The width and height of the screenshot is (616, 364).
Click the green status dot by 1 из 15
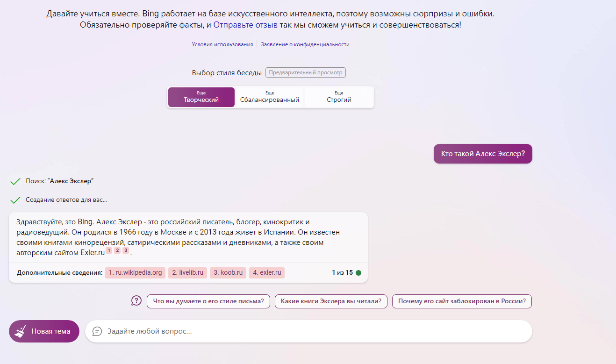click(x=358, y=273)
